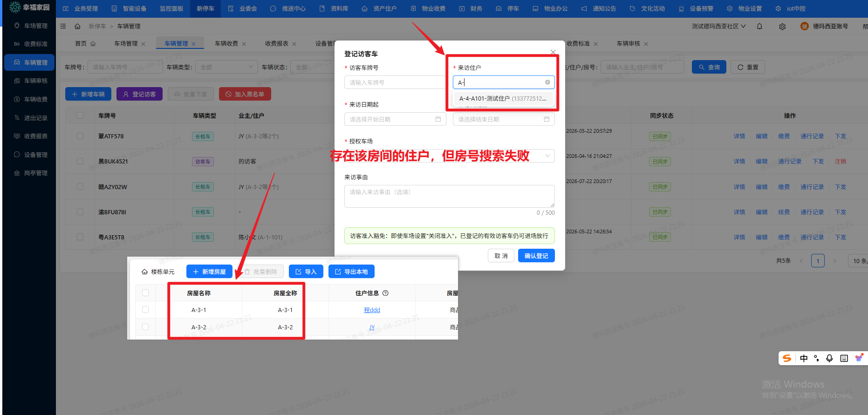Viewport: 868px width, 415px height.
Task: Switch to the 车辆收费 tab
Action: click(x=226, y=44)
